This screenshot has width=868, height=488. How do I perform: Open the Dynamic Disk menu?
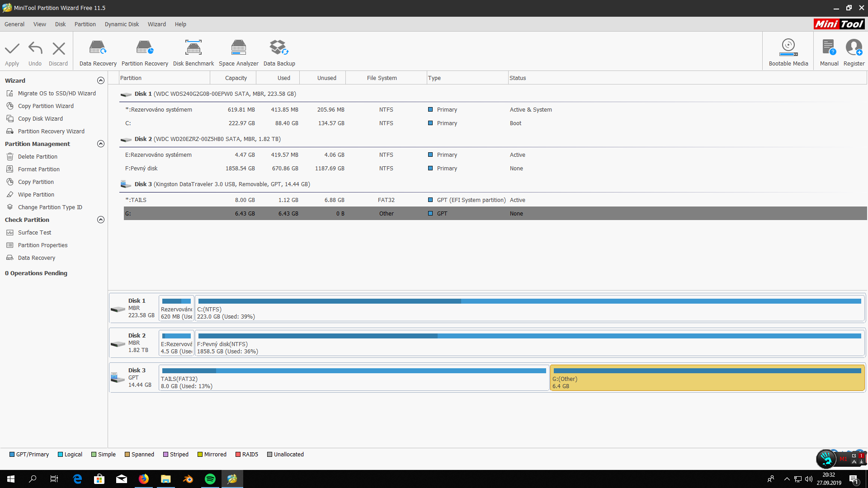122,24
